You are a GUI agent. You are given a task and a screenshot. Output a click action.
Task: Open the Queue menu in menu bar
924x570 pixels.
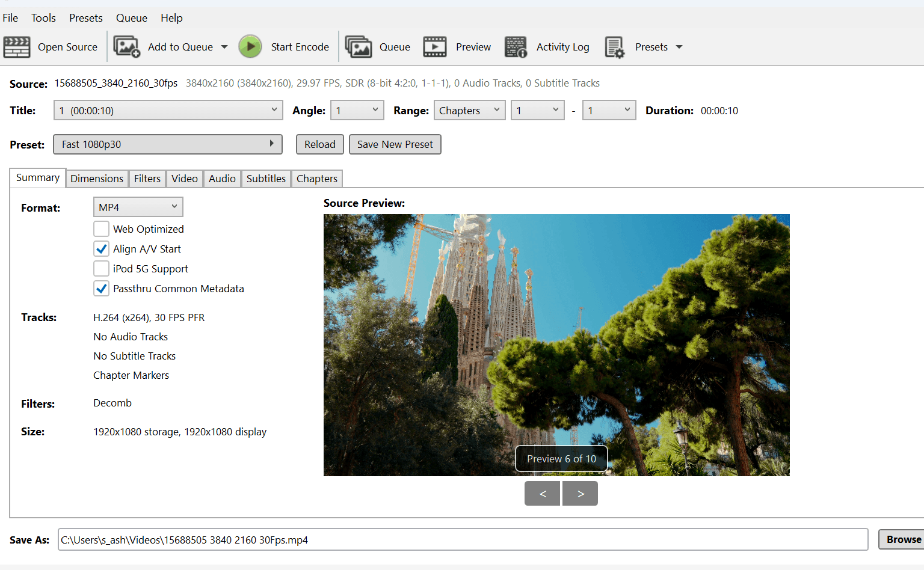click(132, 18)
